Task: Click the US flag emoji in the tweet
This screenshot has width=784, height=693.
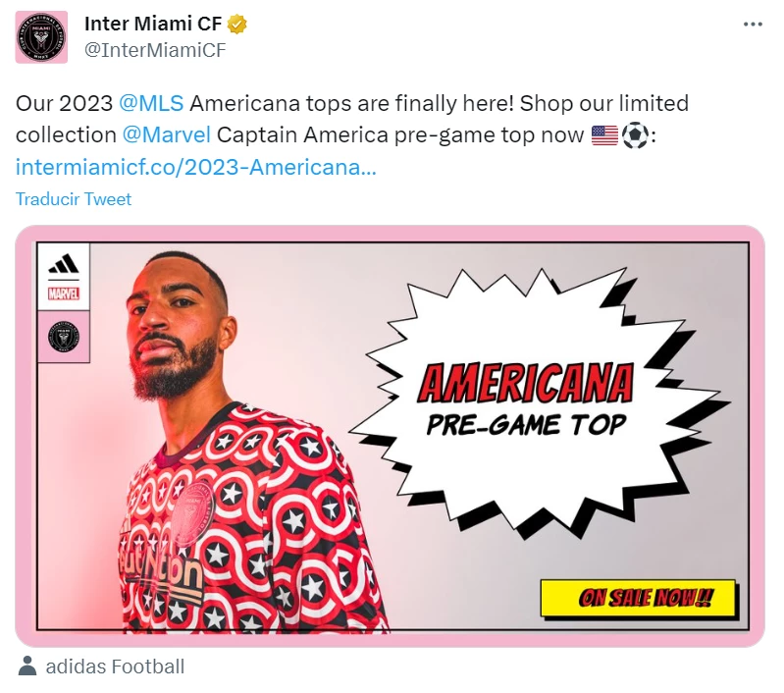Action: [604, 135]
